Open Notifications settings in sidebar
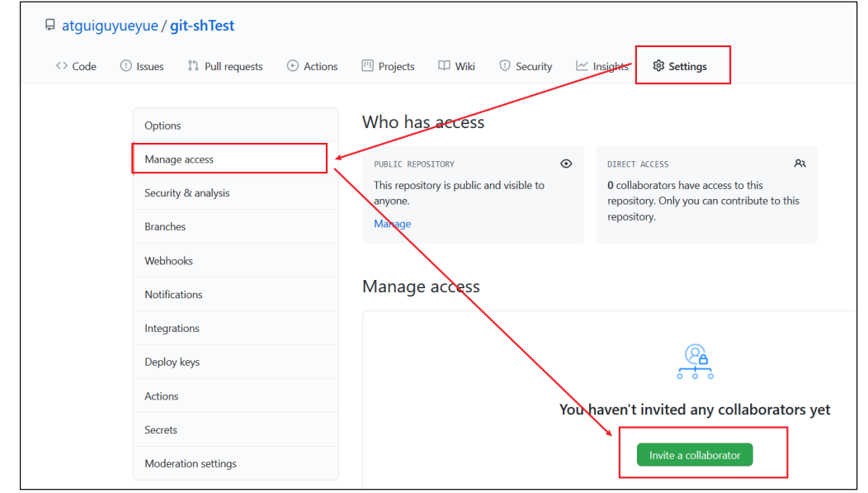 [x=236, y=294]
